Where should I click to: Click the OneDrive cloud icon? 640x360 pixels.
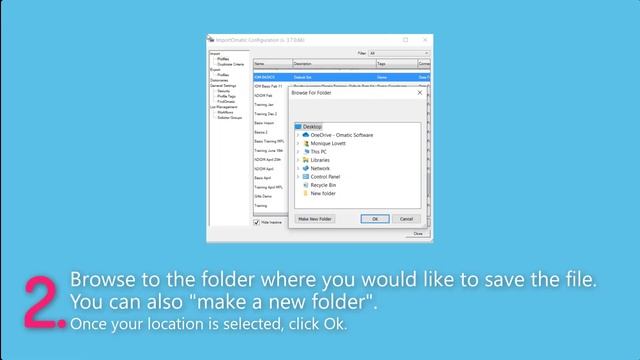tap(306, 135)
